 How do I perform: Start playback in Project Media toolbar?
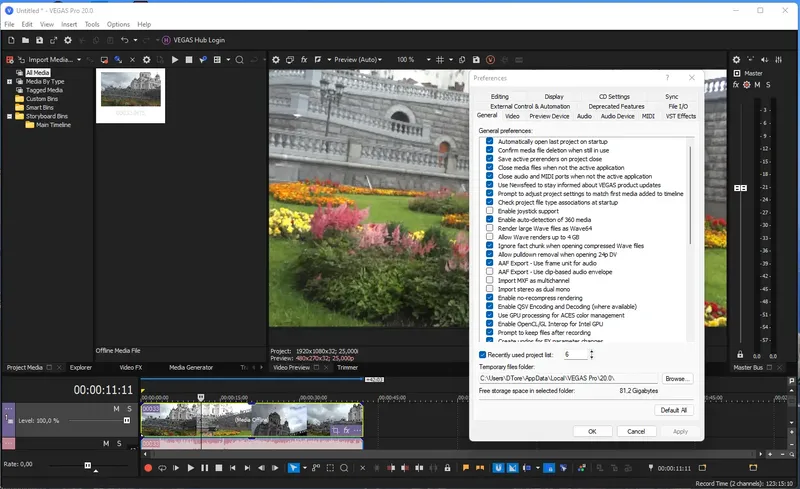[174, 60]
